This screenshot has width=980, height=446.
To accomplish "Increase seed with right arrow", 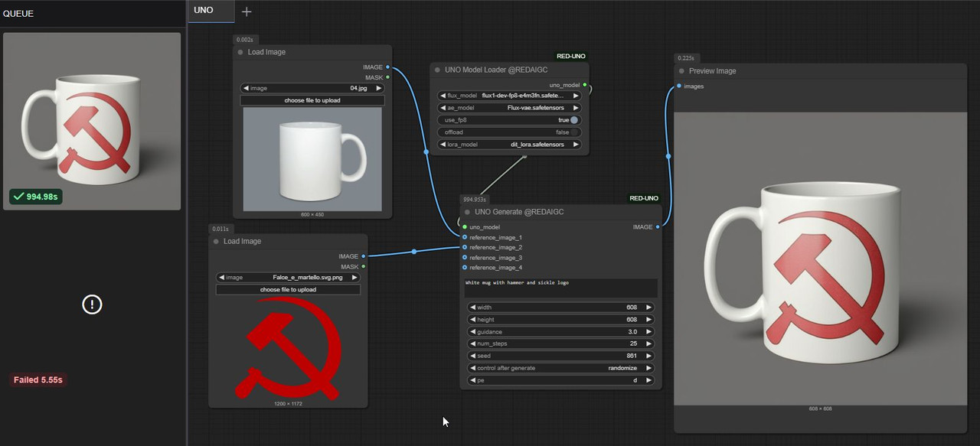I will (x=648, y=356).
